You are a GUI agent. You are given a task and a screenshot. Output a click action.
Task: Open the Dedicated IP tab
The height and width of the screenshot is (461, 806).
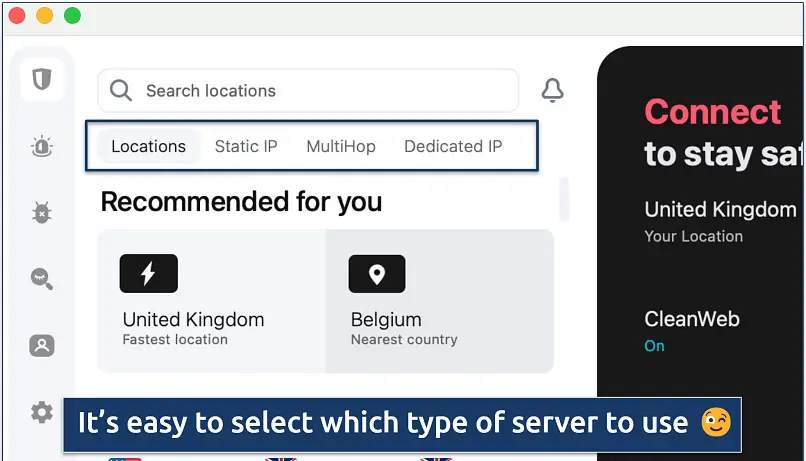tap(453, 146)
